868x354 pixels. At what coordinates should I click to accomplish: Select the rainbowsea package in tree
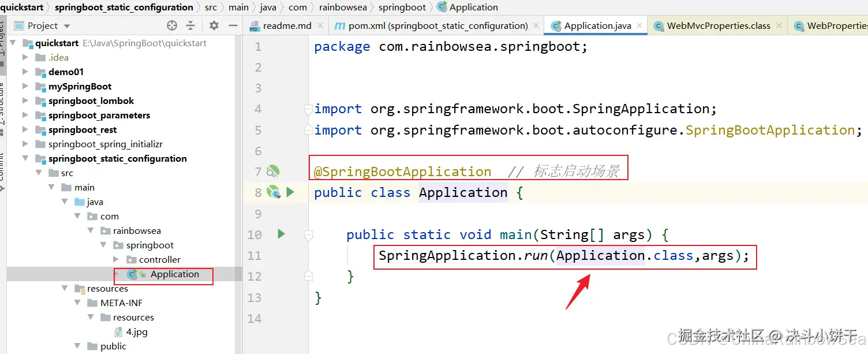(x=137, y=230)
